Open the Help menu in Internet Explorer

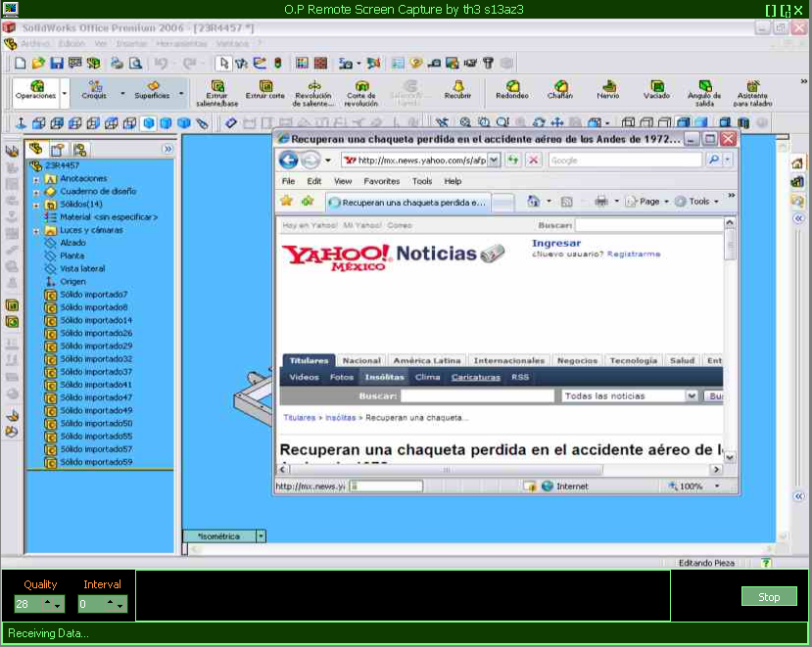[x=453, y=181]
